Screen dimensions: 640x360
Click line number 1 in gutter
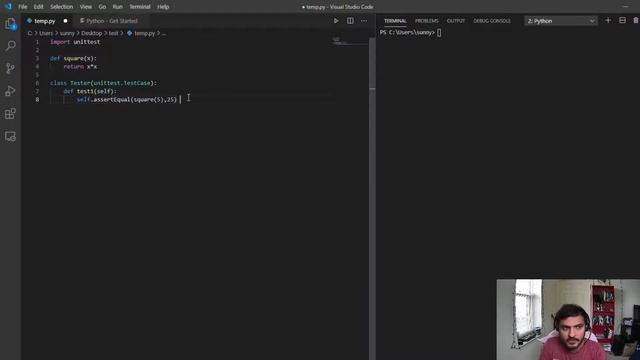(37, 42)
